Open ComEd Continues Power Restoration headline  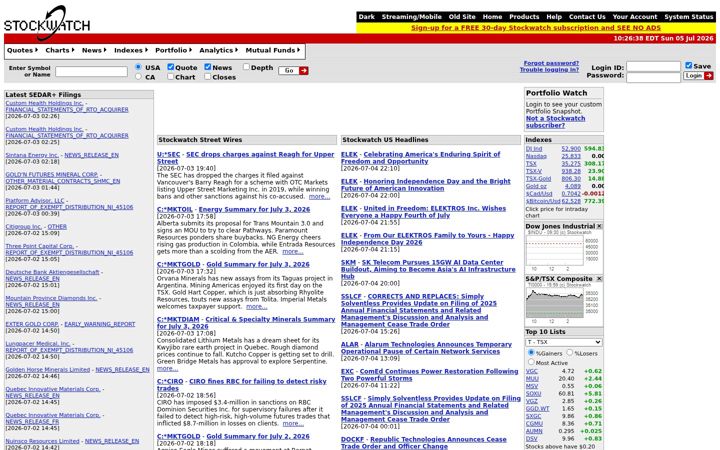point(429,375)
